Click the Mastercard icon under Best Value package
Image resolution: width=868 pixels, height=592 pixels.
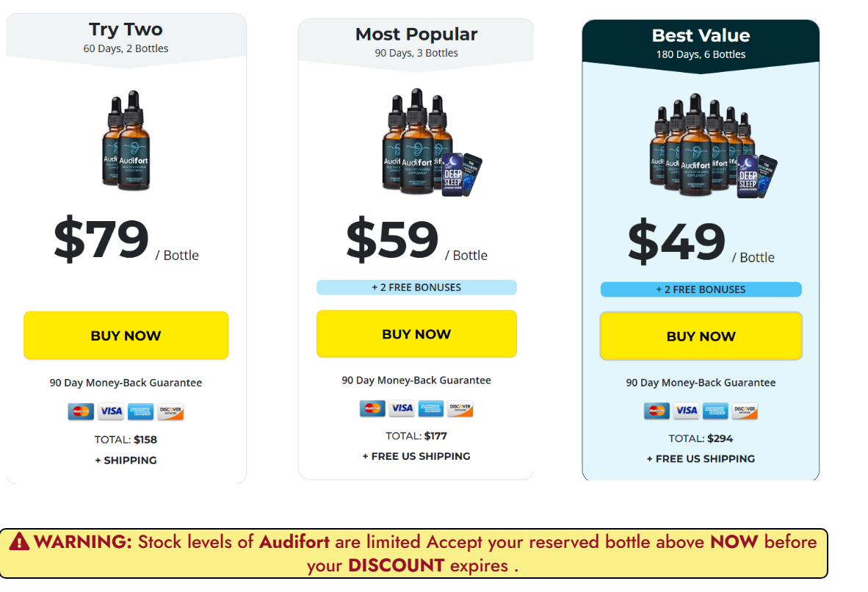point(657,411)
